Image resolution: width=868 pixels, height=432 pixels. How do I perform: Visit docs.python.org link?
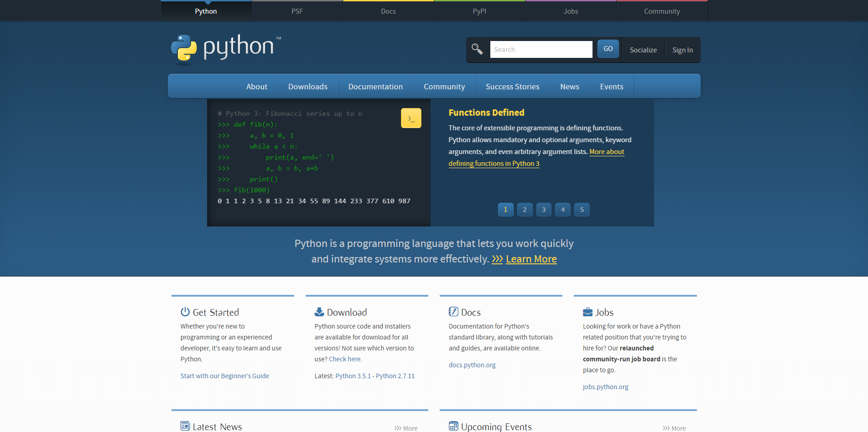tap(472, 365)
